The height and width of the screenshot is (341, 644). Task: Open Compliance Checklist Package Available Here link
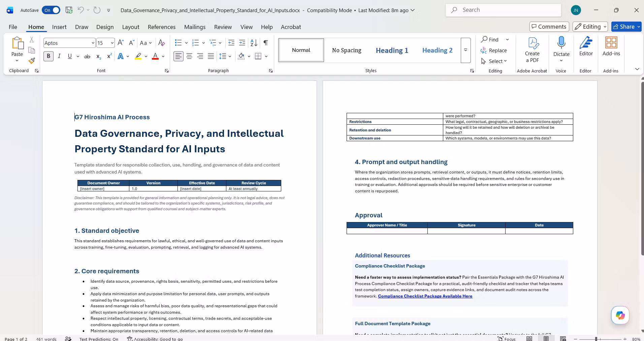(x=425, y=296)
